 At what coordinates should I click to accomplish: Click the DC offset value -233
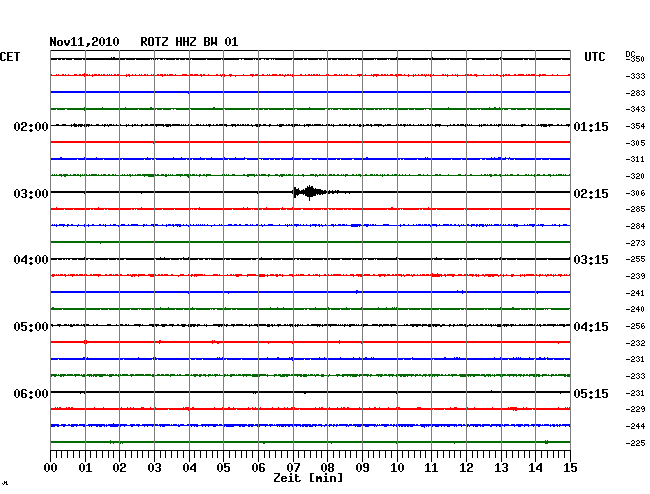click(x=635, y=376)
